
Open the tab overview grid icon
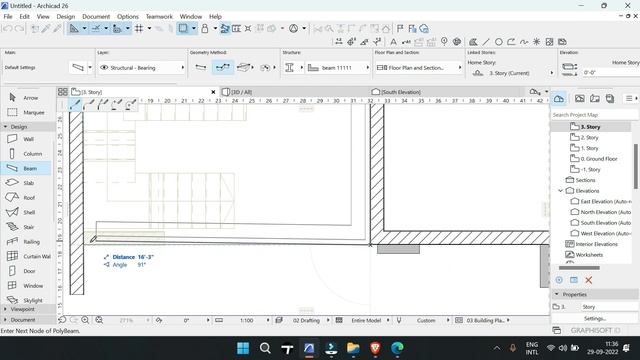(62, 92)
